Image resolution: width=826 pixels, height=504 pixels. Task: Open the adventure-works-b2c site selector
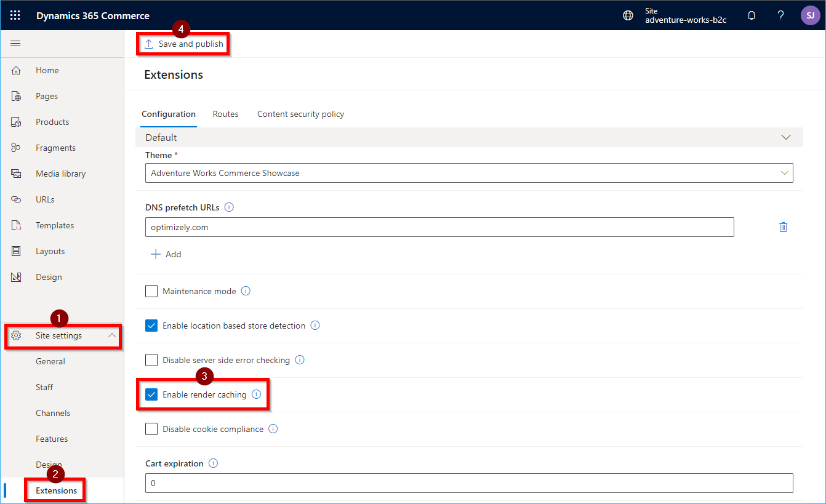[686, 15]
